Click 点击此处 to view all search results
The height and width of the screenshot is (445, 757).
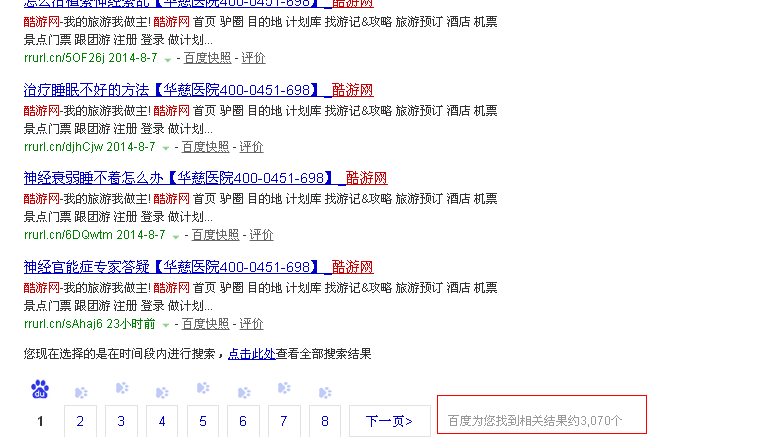(x=252, y=354)
